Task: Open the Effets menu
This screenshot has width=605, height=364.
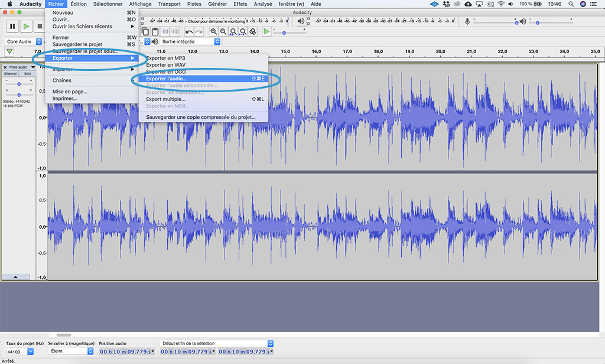Action: coord(240,4)
